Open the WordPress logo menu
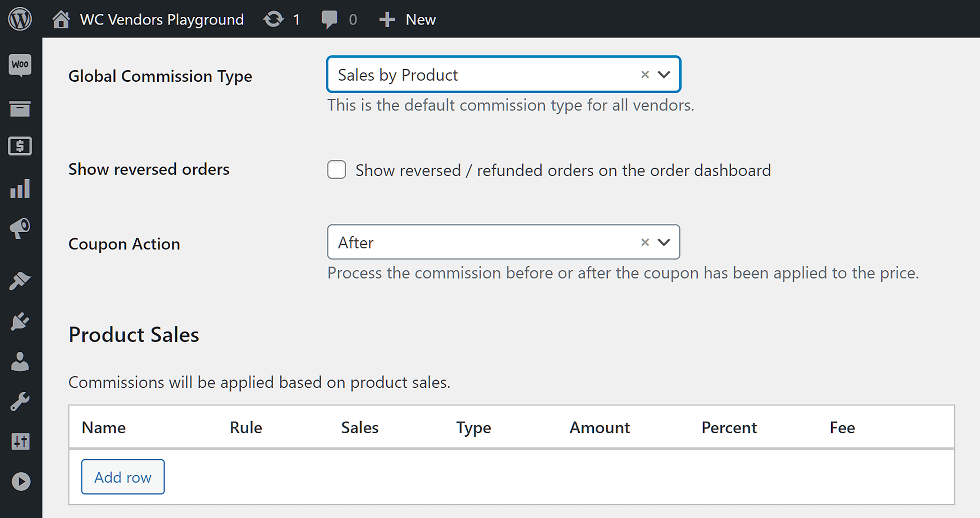The image size is (980, 518). point(20,19)
